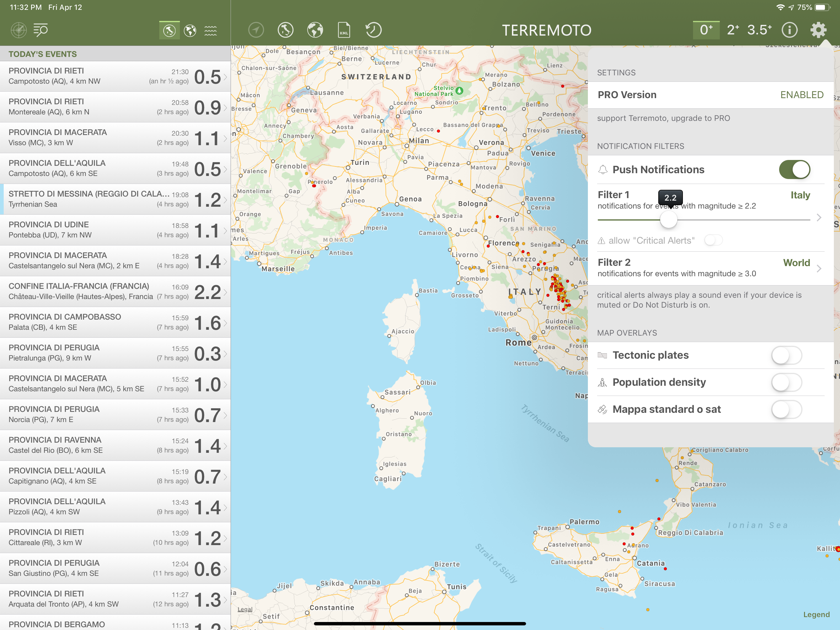Select Stretto di Messina 1.2 event row
Image resolution: width=840 pixels, height=630 pixels.
click(115, 199)
